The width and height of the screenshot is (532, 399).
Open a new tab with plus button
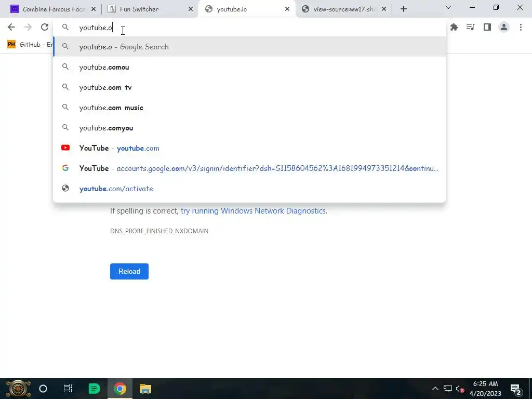(403, 9)
